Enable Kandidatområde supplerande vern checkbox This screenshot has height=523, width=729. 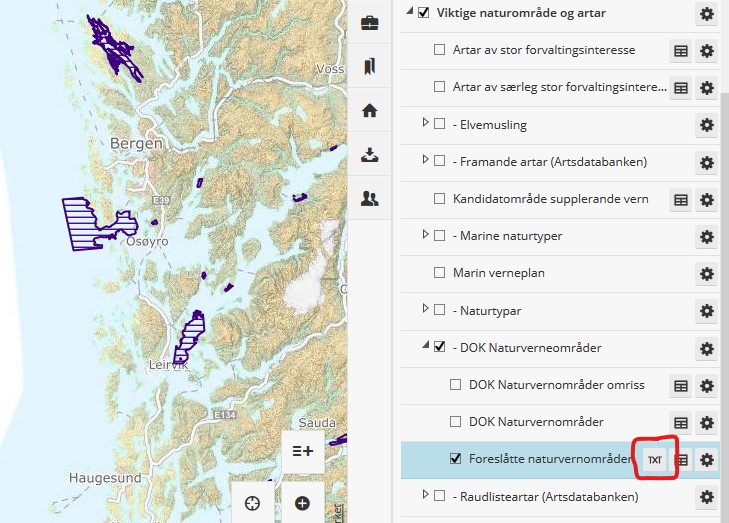click(x=439, y=199)
